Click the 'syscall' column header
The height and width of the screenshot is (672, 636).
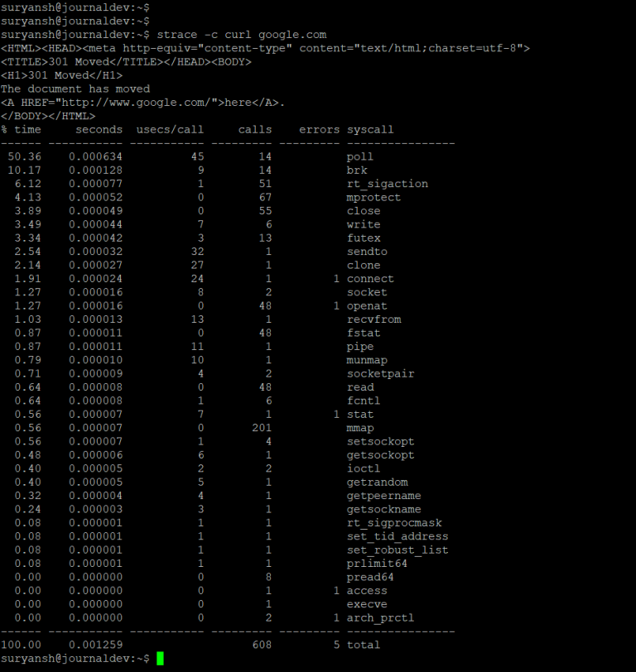tap(370, 130)
